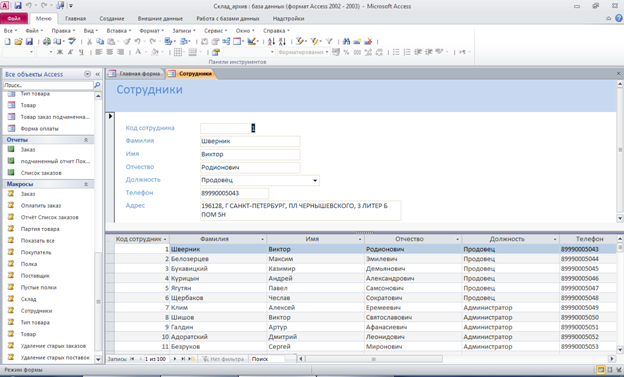Align text center icon

[109, 52]
